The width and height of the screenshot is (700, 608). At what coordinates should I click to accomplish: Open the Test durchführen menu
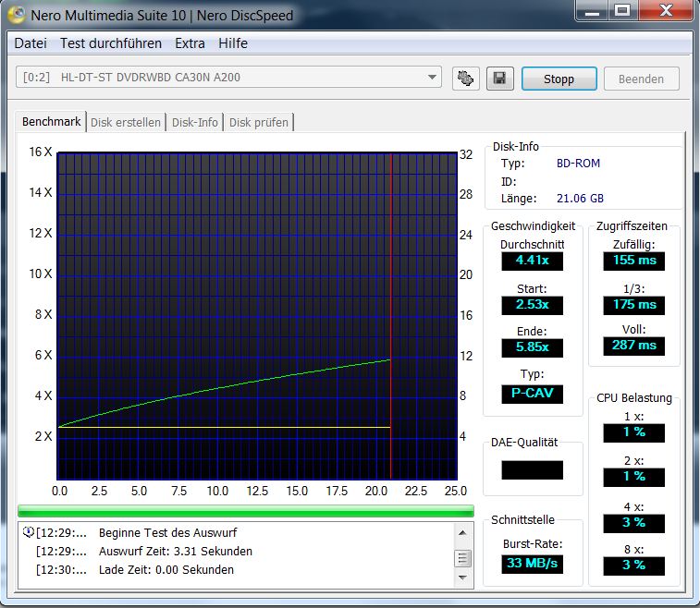111,43
